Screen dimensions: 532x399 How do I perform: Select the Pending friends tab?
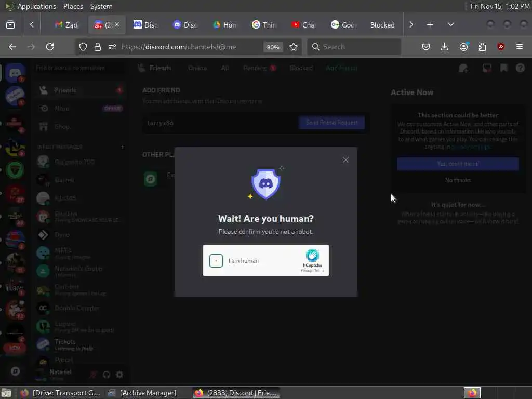click(259, 68)
